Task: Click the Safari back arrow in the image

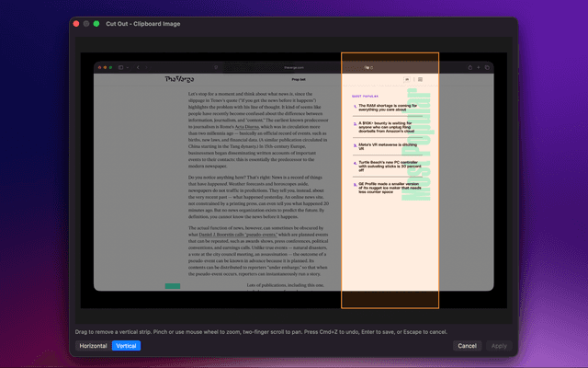Action: click(139, 67)
